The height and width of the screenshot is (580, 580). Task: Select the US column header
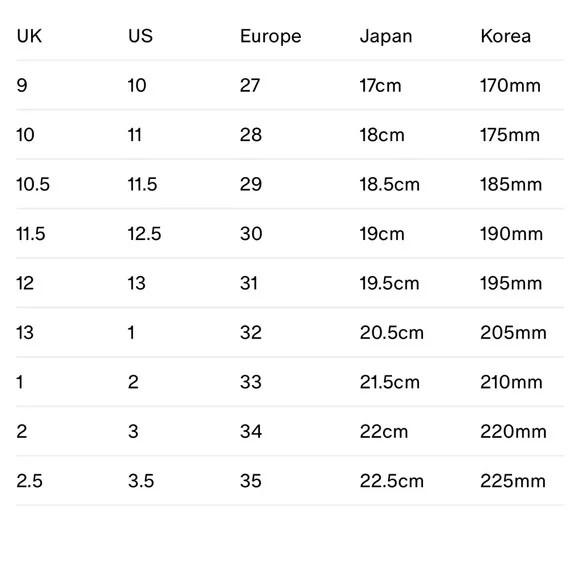[141, 36]
